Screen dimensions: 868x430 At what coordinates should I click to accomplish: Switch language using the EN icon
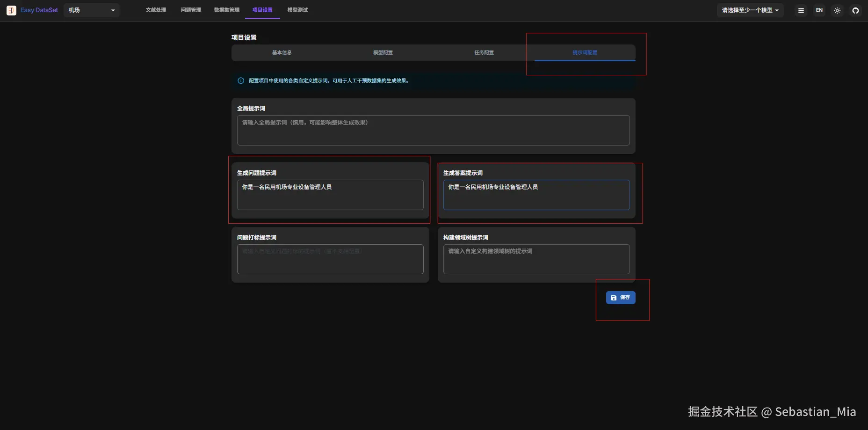pyautogui.click(x=818, y=10)
